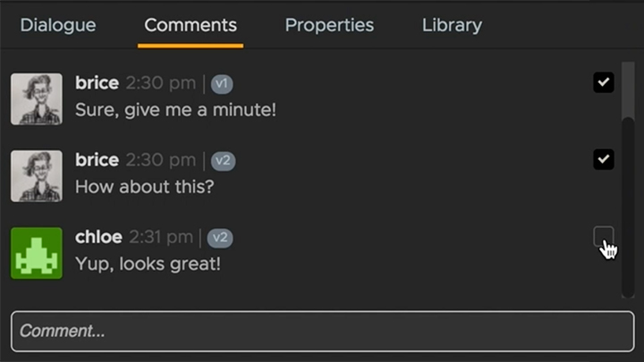
Task: Uncheck the 'Sure, give me a minute!' comment
Action: tap(604, 83)
